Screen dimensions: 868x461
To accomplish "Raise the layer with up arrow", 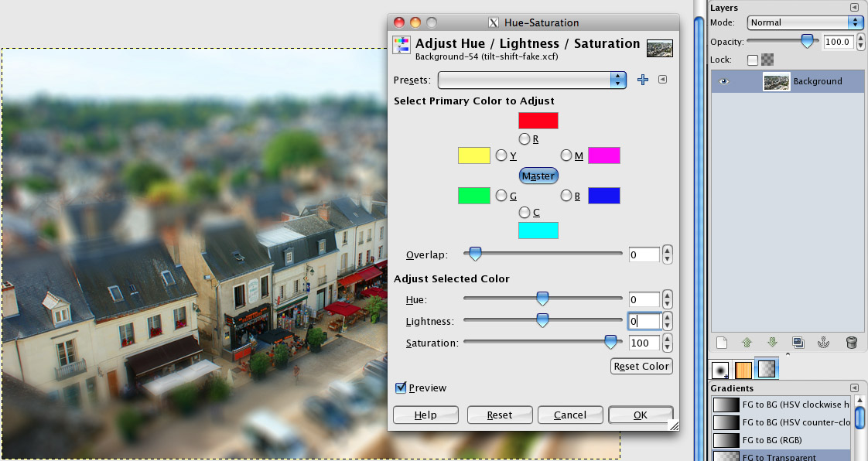I will click(x=747, y=343).
